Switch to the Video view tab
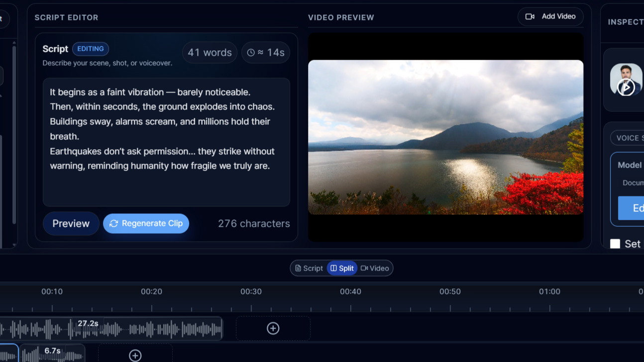 pos(375,269)
